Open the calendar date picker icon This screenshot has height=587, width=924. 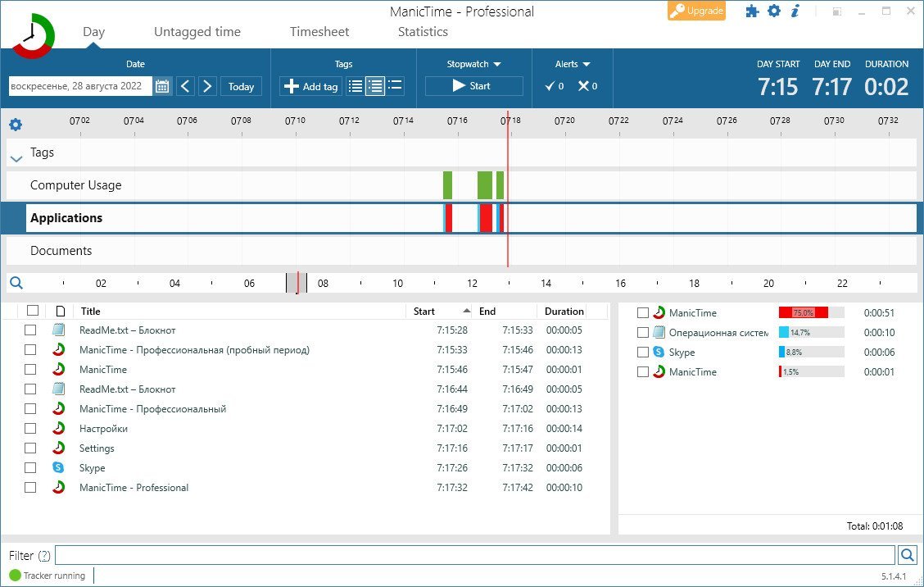[x=162, y=86]
